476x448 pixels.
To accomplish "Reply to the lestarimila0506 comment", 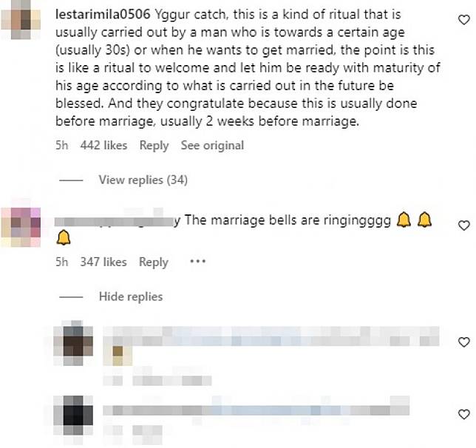I will pyautogui.click(x=154, y=146).
